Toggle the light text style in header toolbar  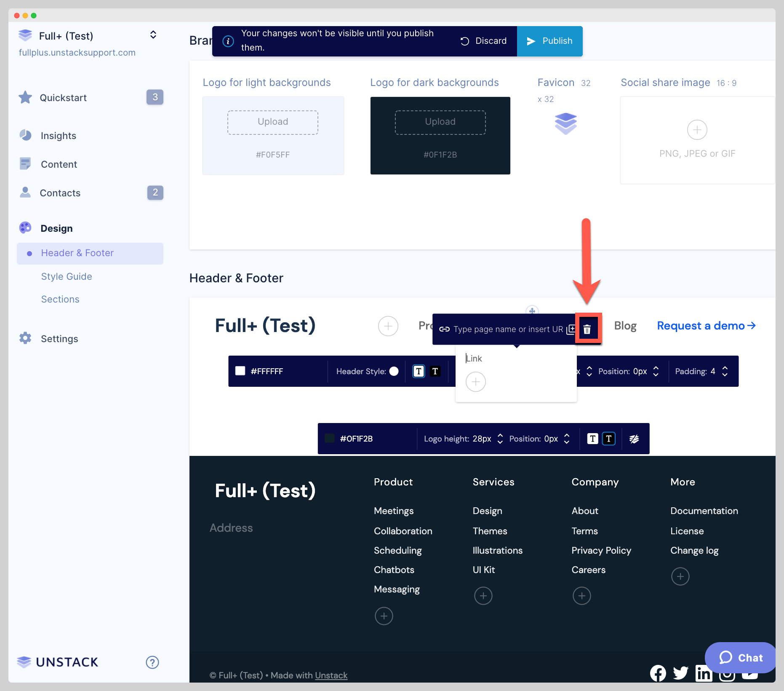[x=419, y=371]
